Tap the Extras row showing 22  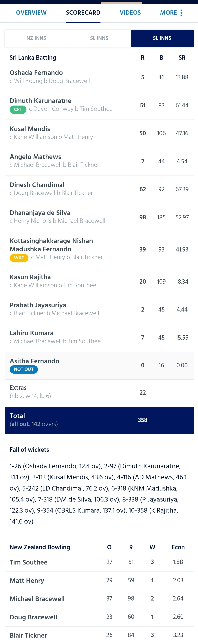[x=99, y=392]
